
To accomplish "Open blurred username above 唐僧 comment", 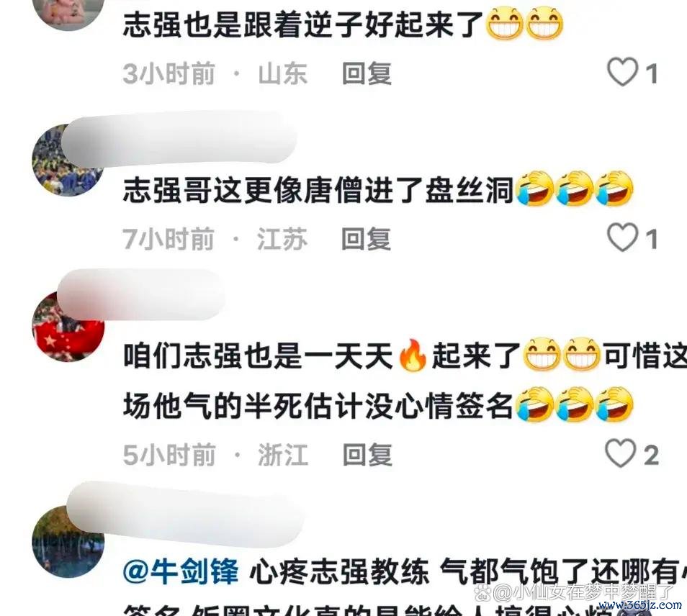I will [179, 138].
